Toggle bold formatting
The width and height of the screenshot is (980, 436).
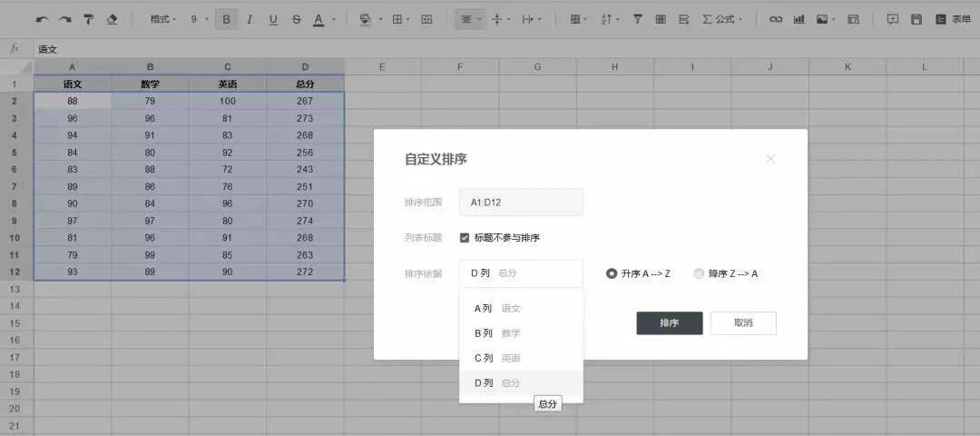226,19
